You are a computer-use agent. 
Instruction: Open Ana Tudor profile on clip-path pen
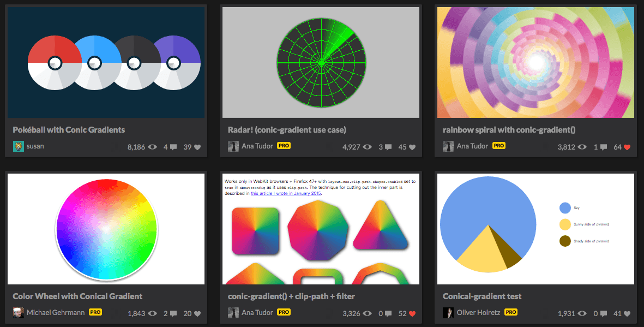click(x=257, y=313)
